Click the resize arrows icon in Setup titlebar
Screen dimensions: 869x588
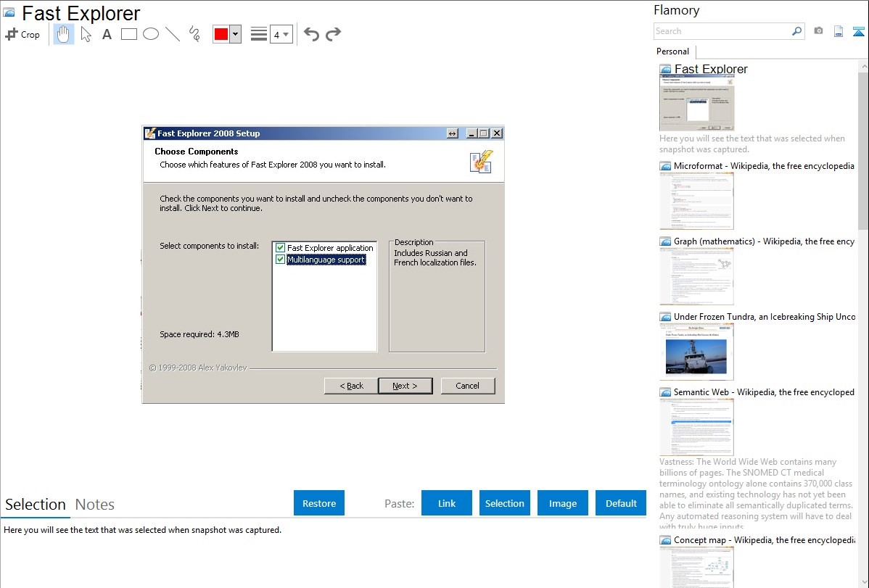pyautogui.click(x=453, y=133)
